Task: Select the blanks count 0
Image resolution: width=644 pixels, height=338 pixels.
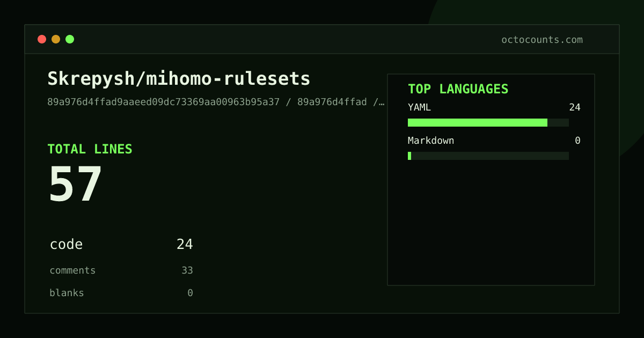Action: [x=190, y=293]
